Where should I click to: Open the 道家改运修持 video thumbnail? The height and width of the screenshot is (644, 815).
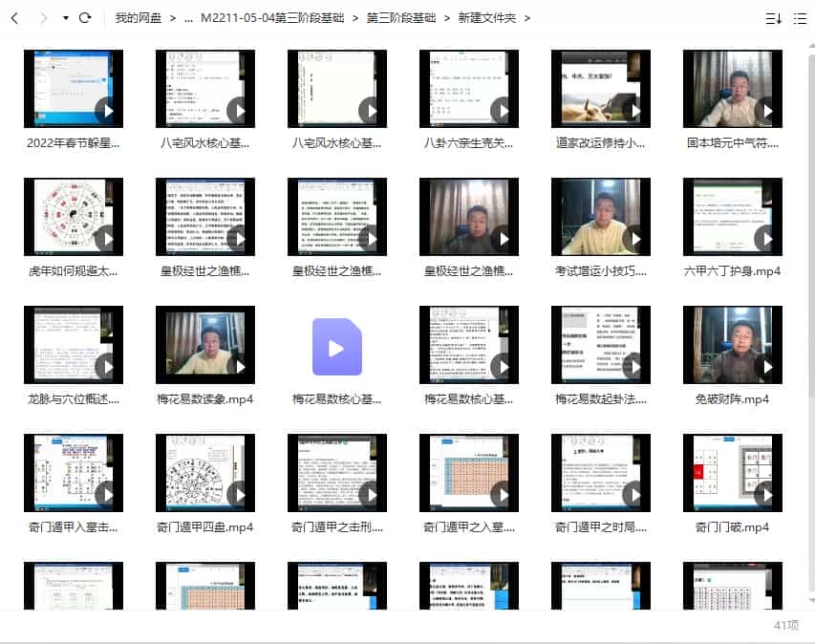pyautogui.click(x=600, y=88)
